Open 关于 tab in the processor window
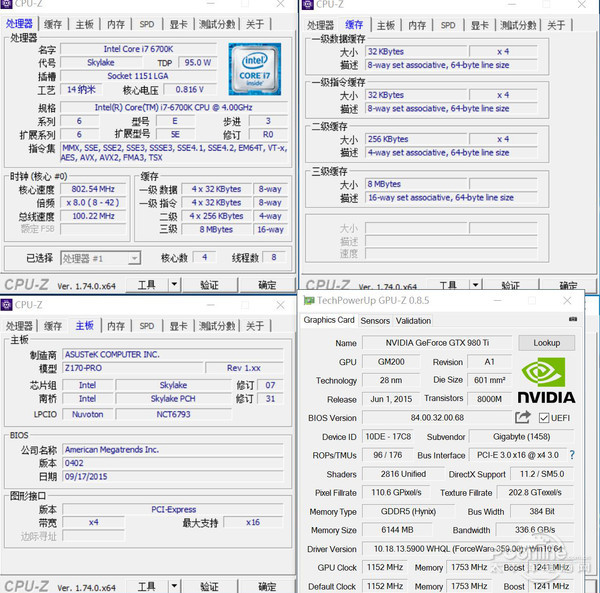Image resolution: width=600 pixels, height=593 pixels. click(x=255, y=24)
